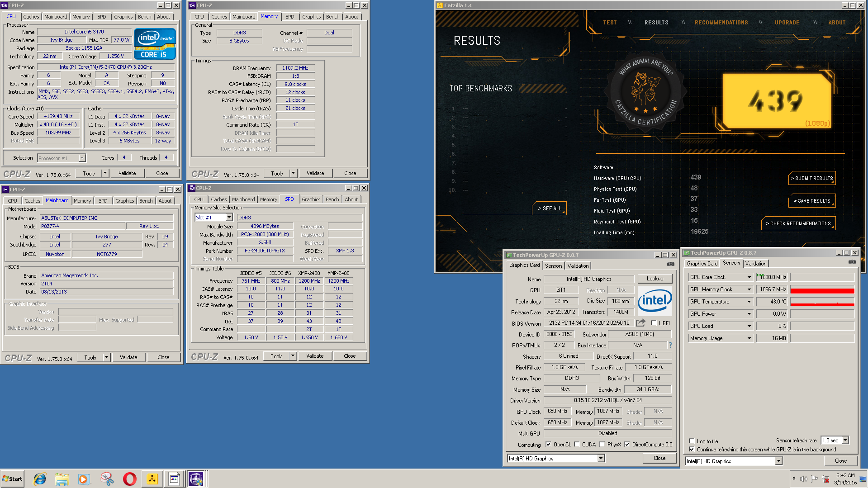Click the SUBMIT RESULTS button

click(812, 178)
